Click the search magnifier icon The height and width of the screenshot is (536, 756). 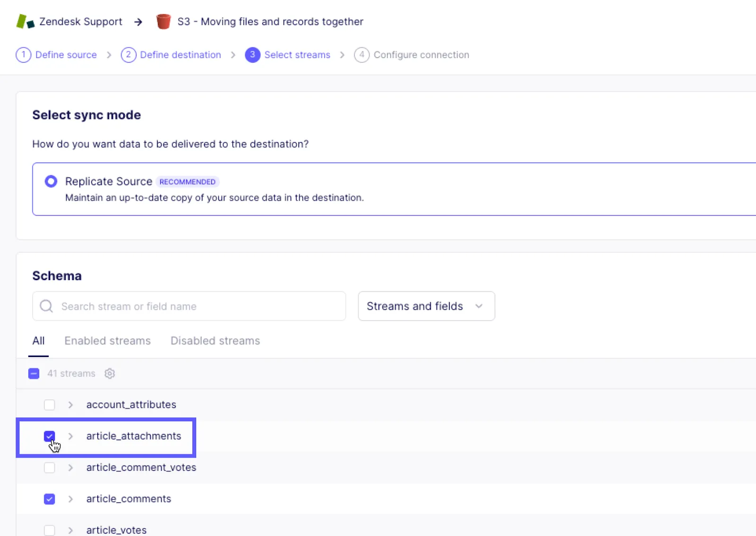46,306
